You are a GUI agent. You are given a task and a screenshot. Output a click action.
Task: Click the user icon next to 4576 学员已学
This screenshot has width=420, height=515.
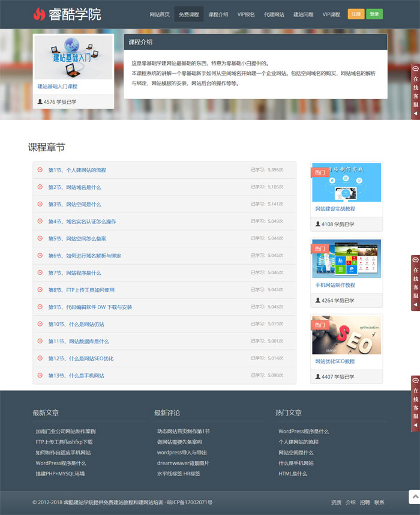point(40,101)
